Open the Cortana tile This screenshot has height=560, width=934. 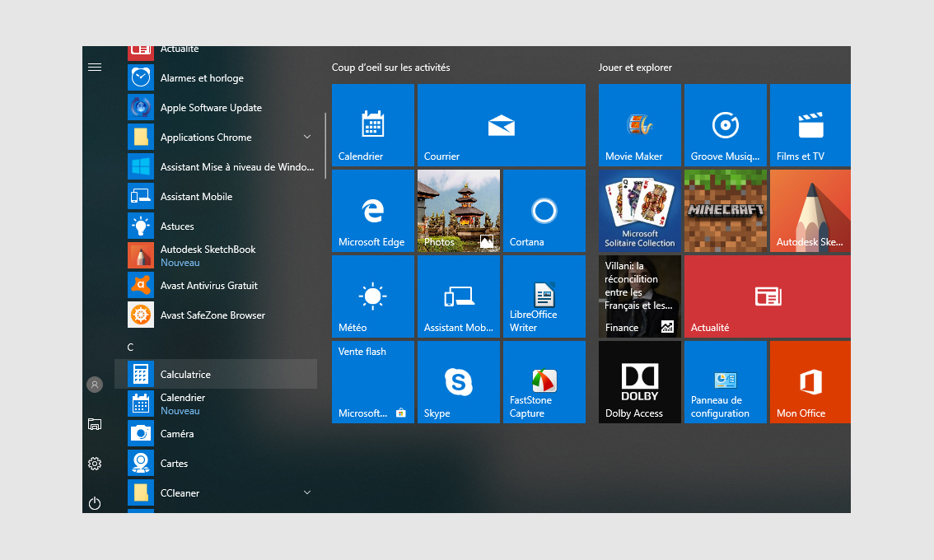(544, 211)
